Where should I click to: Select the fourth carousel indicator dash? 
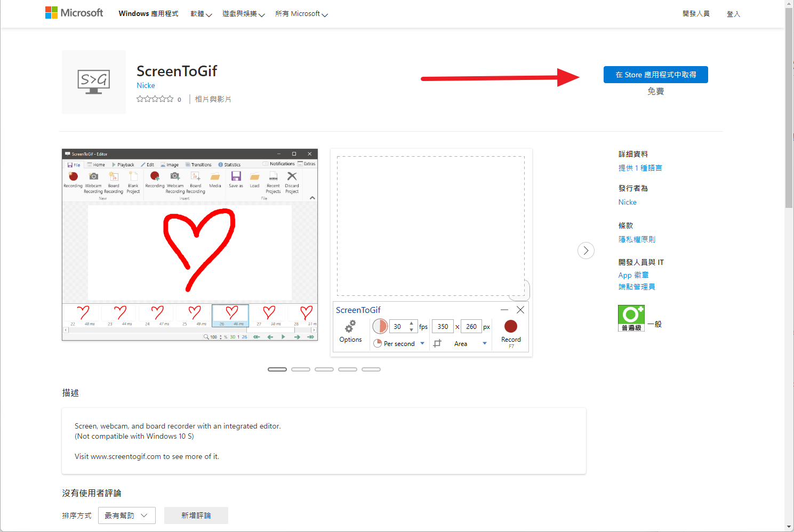[348, 369]
